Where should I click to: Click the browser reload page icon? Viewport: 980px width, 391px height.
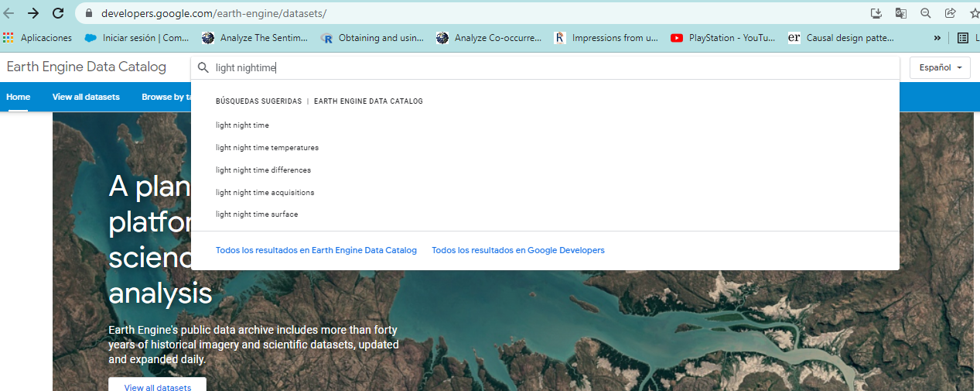(x=58, y=13)
